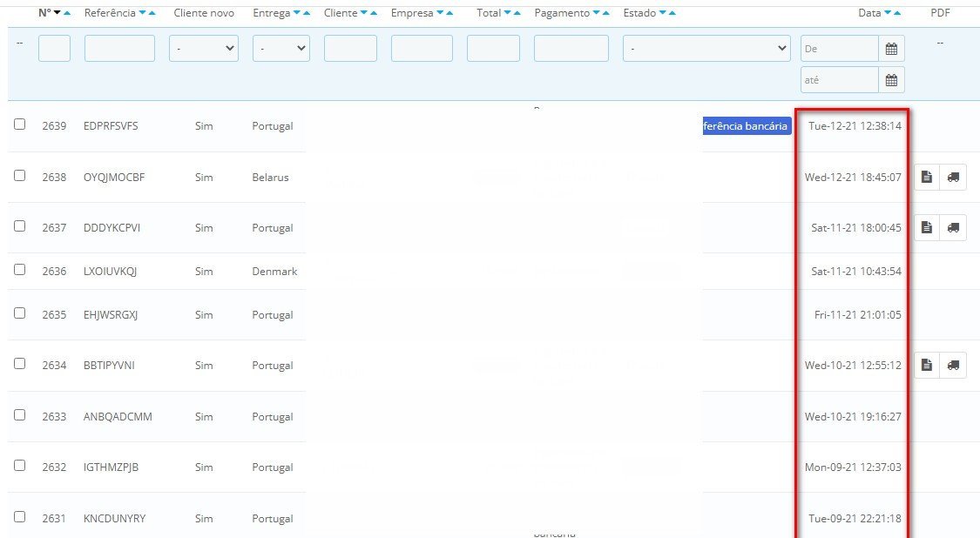Screen dimensions: 980x538
Task: Focus the Nº filter field
Action: pyautogui.click(x=54, y=48)
